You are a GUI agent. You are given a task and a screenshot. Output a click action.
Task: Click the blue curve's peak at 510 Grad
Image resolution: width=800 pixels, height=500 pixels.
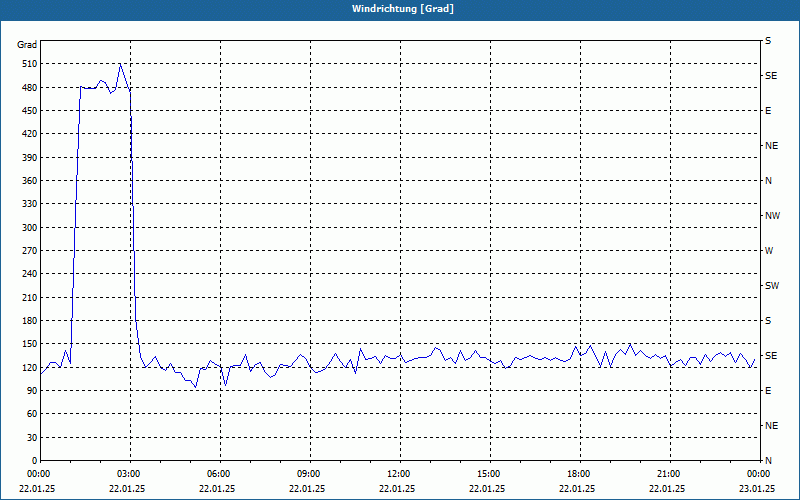pyautogui.click(x=120, y=64)
